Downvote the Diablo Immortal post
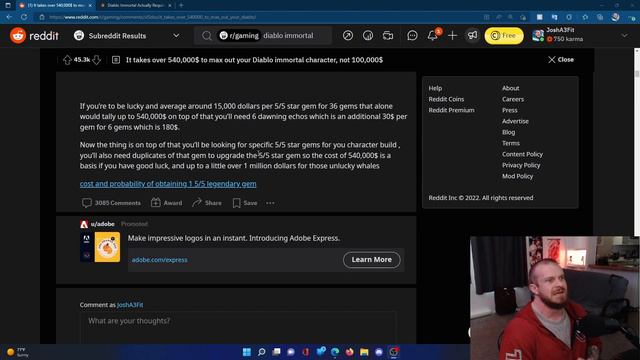 (x=97, y=60)
